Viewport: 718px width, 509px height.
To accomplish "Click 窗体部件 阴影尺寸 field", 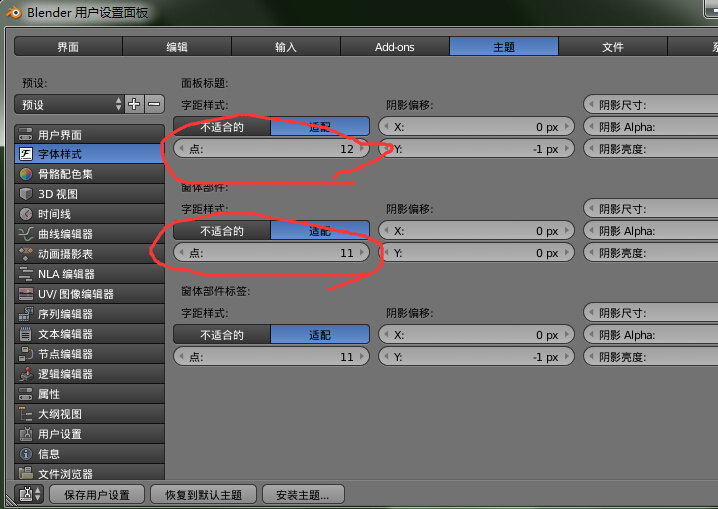I will click(x=651, y=209).
